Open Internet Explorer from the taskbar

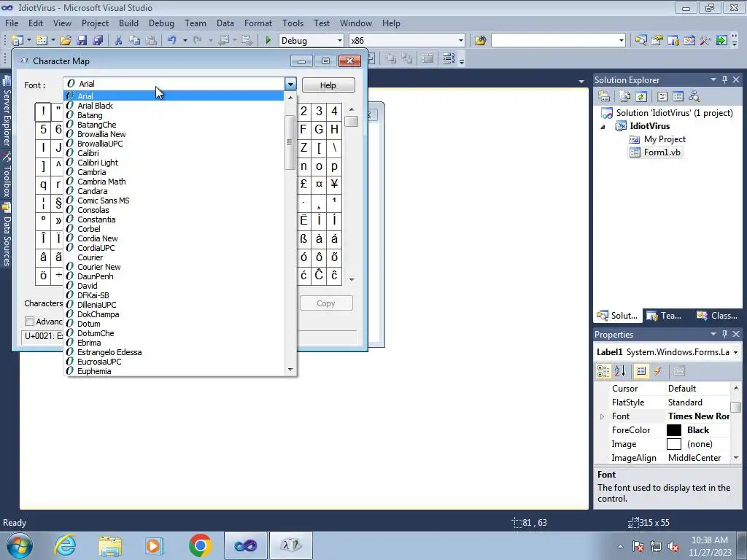pos(65,545)
